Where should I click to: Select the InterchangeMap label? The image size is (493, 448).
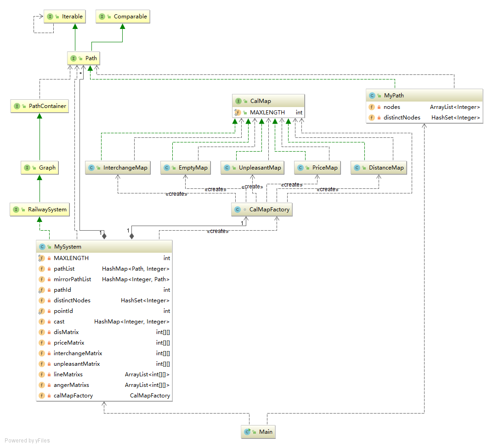pos(125,168)
